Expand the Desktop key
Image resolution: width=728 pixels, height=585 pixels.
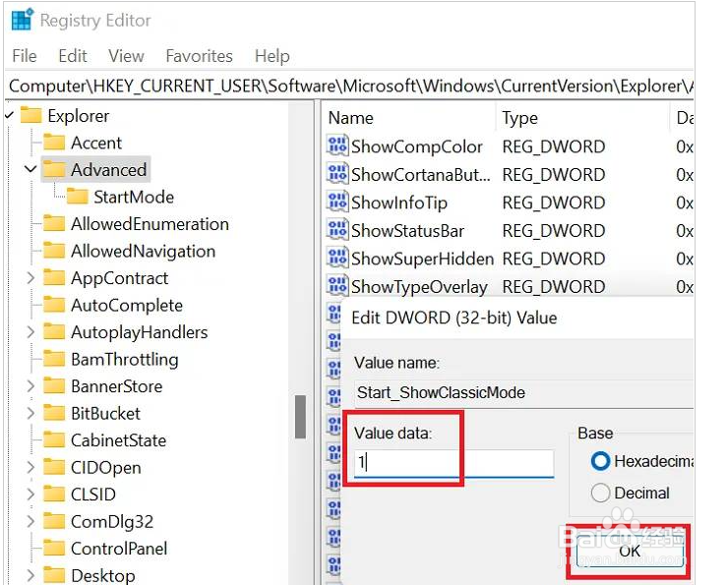[30, 575]
